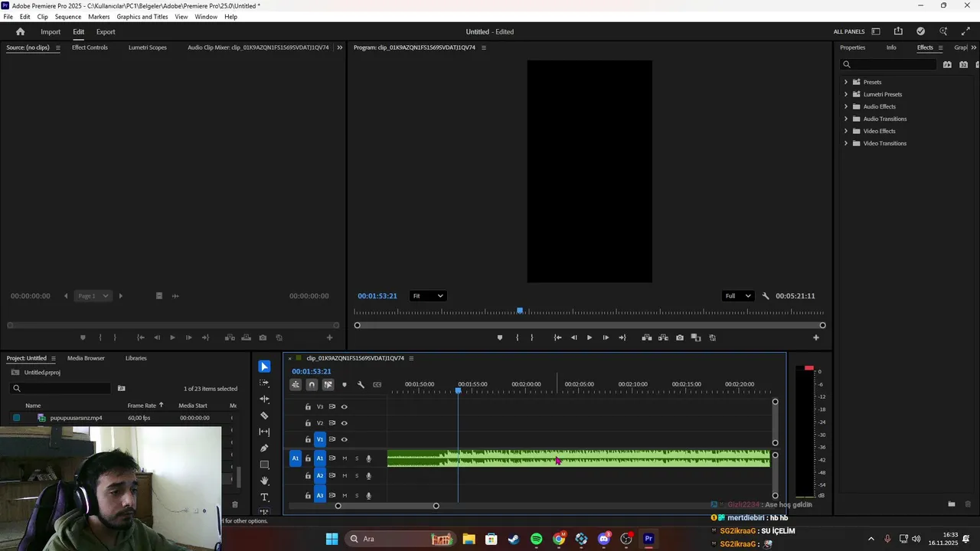The image size is (980, 551).
Task: Select the Track Select Forward tool
Action: (x=264, y=383)
